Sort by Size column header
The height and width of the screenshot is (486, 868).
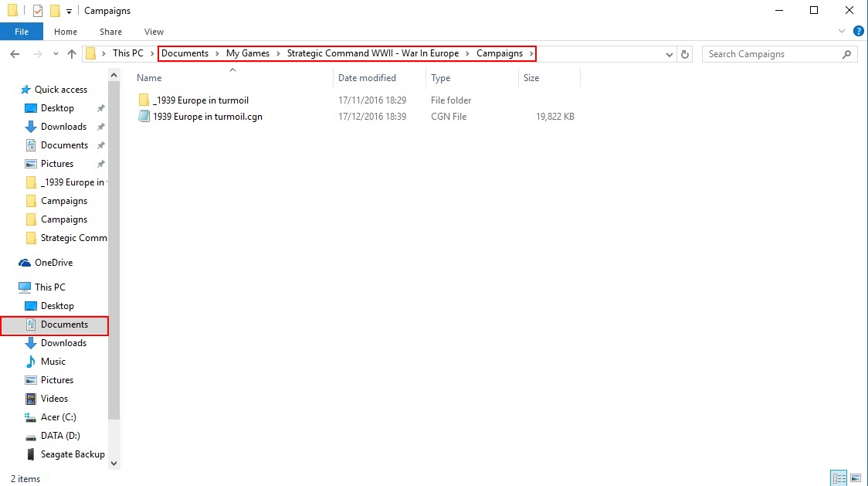pos(531,78)
